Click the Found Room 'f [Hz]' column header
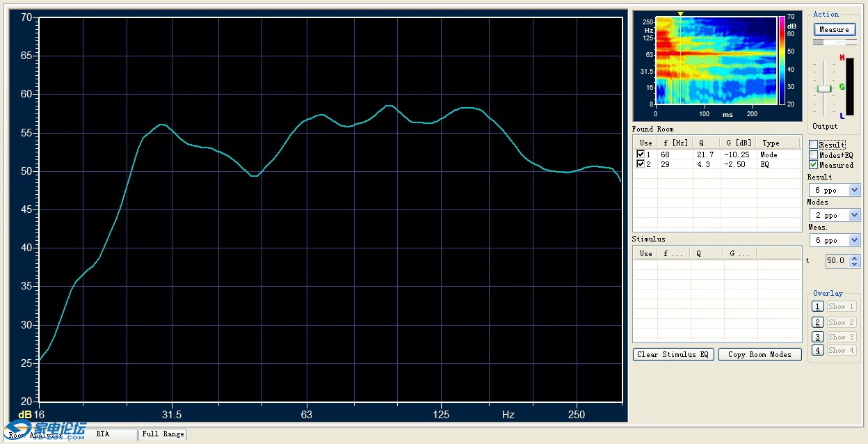Screen dimensions: 868x444 pos(675,143)
